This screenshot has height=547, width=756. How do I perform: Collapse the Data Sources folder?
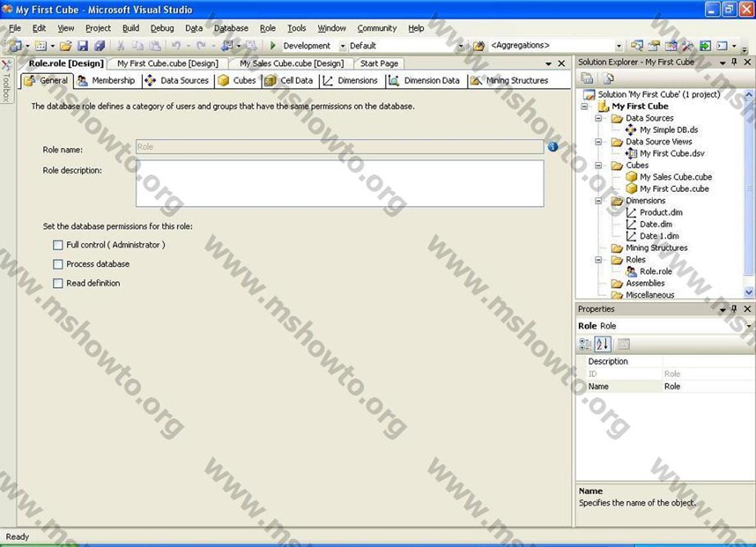[x=599, y=118]
